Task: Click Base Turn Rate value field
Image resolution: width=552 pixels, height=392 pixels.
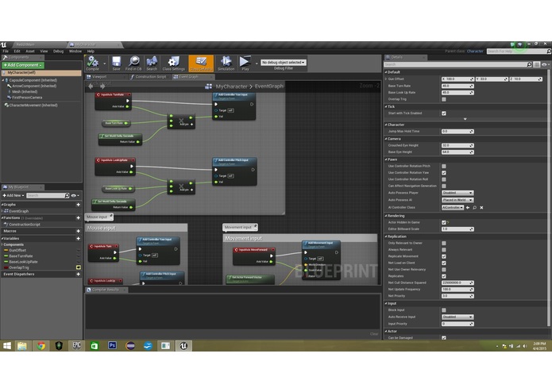Action: (x=457, y=86)
